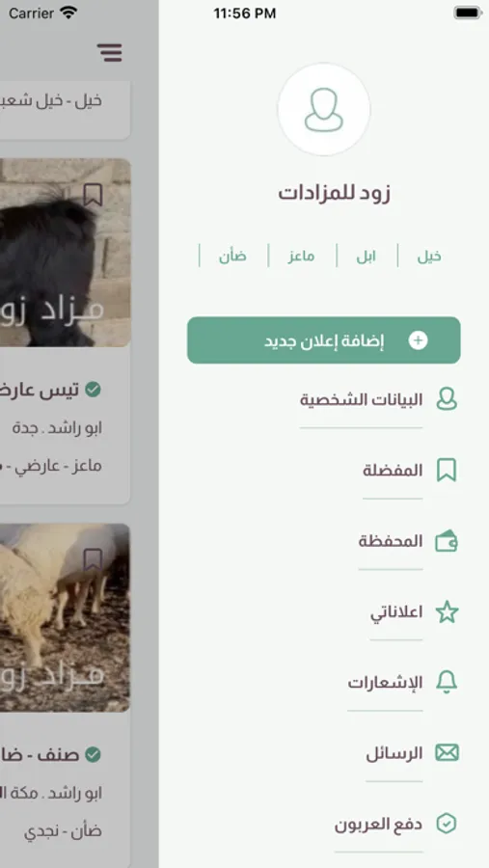Screen dimensions: 489x868
Task: Open the المحفظة menu item
Action: click(x=391, y=541)
